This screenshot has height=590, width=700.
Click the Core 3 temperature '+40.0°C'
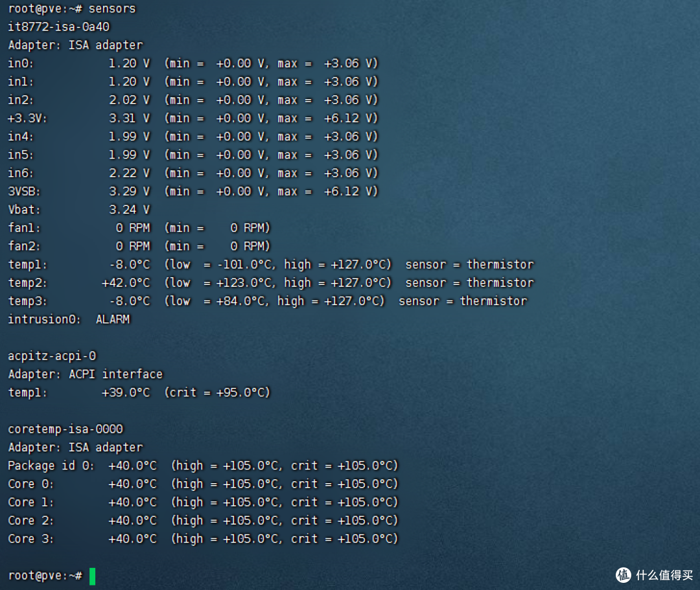coord(133,539)
